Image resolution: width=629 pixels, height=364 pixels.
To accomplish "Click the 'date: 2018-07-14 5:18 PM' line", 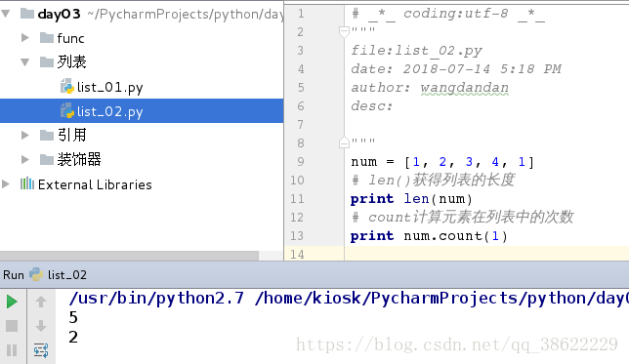I will [x=456, y=69].
